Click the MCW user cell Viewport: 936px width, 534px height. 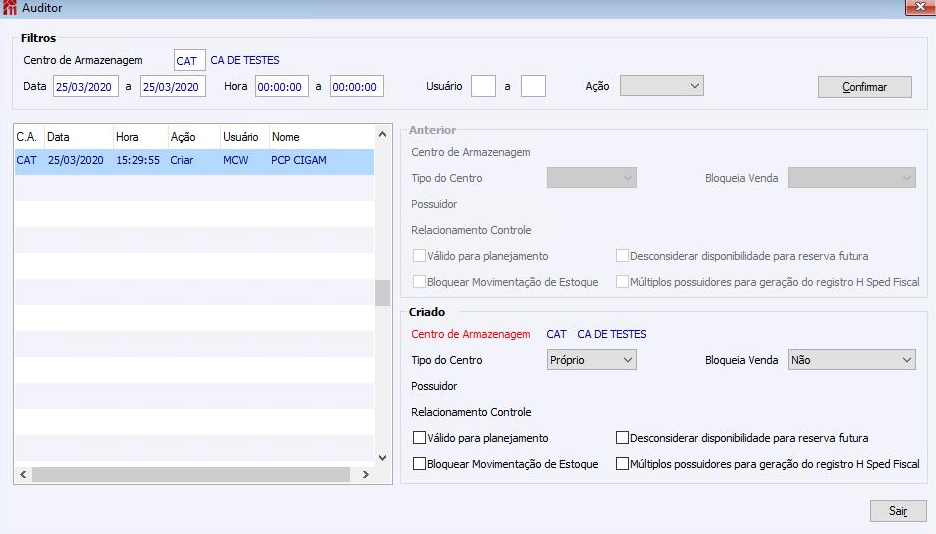[235, 160]
